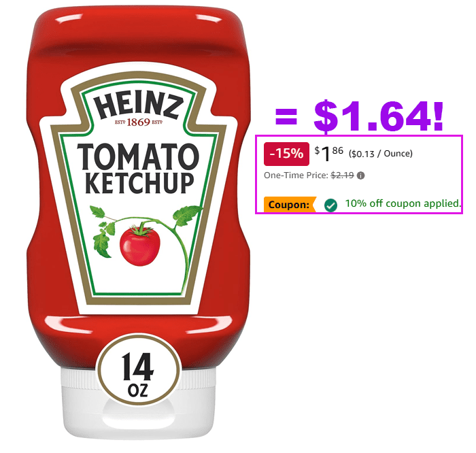476x453 pixels.
Task: Click the 10% off coupon applied text
Action: (403, 203)
